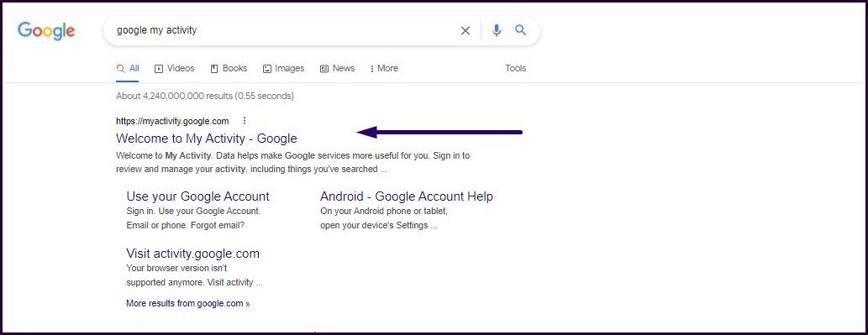Select the All results tab
The image size is (868, 335).
tap(128, 69)
